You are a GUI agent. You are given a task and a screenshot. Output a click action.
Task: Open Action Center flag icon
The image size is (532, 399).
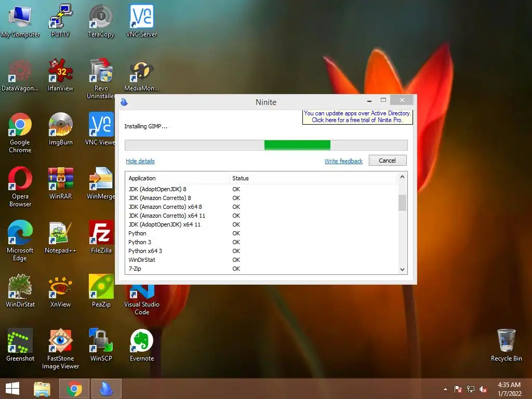coord(458,389)
